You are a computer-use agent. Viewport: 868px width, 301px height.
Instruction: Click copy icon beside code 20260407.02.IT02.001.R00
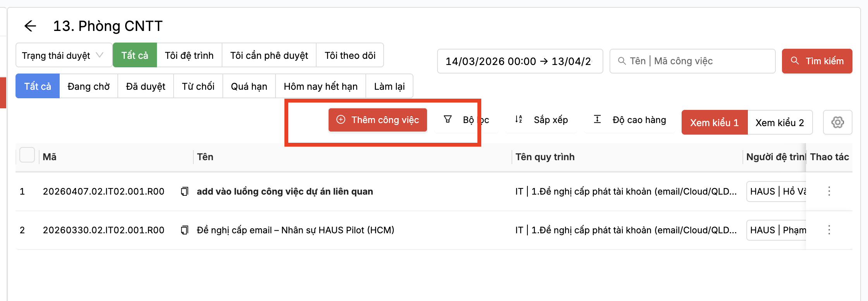pos(185,192)
